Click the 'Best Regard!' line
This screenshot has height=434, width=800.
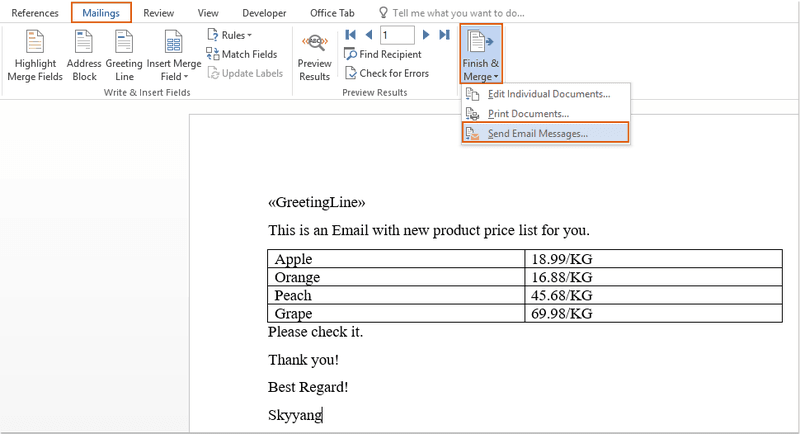pyautogui.click(x=308, y=387)
